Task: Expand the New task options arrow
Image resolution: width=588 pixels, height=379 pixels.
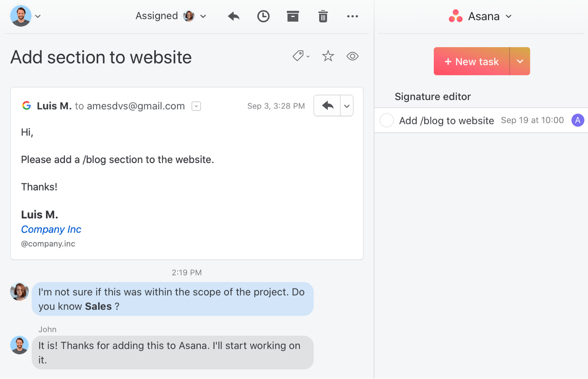Action: point(520,61)
